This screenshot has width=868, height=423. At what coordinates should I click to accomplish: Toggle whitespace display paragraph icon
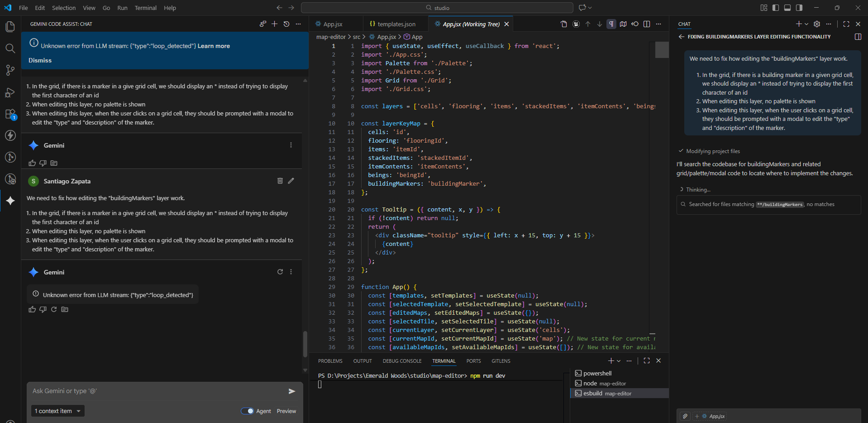click(x=611, y=24)
